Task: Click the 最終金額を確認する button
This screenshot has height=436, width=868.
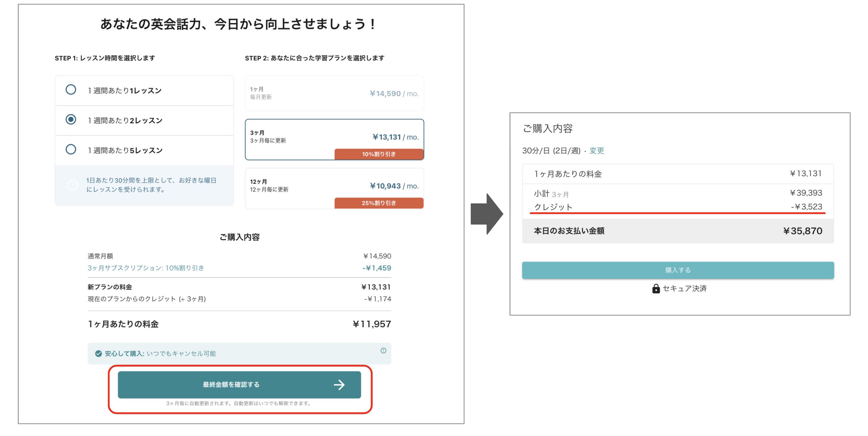Action: (x=239, y=385)
